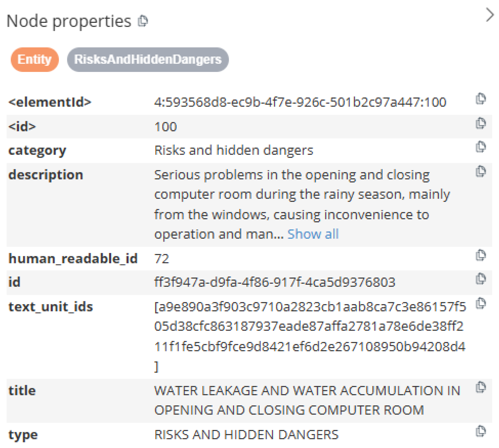Viewport: 499px width, 448px height.
Task: Copy the type property value
Action: coord(480,431)
